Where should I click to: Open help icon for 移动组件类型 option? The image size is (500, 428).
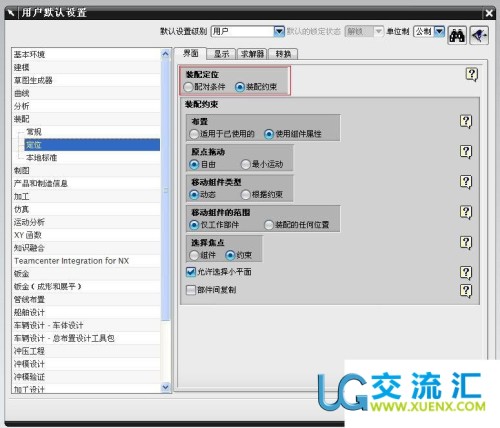(466, 182)
